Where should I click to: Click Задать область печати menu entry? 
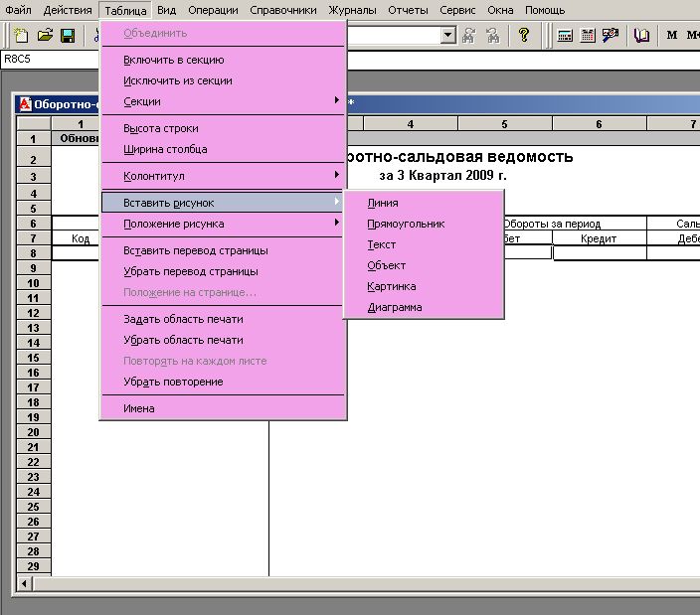coord(183,319)
